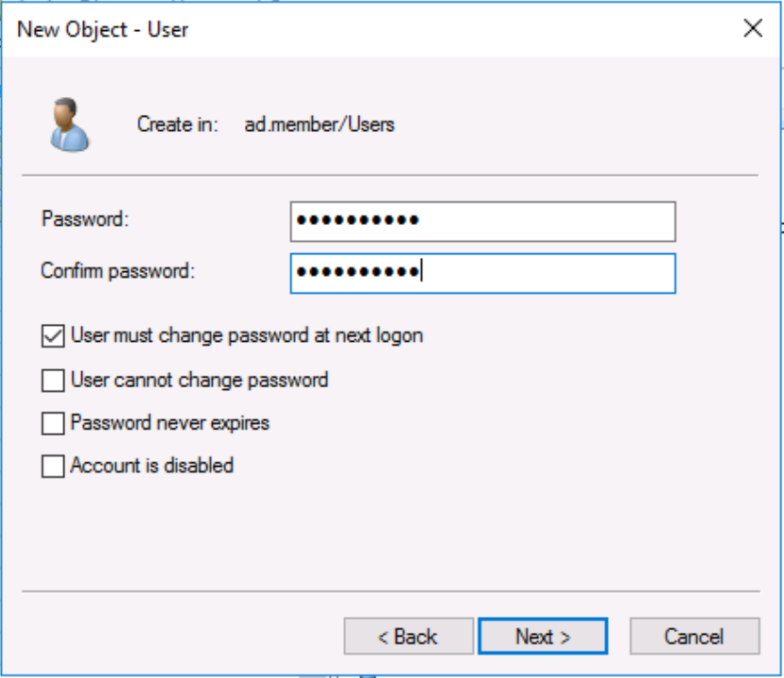
Task: Focus the Password input field
Action: point(482,221)
